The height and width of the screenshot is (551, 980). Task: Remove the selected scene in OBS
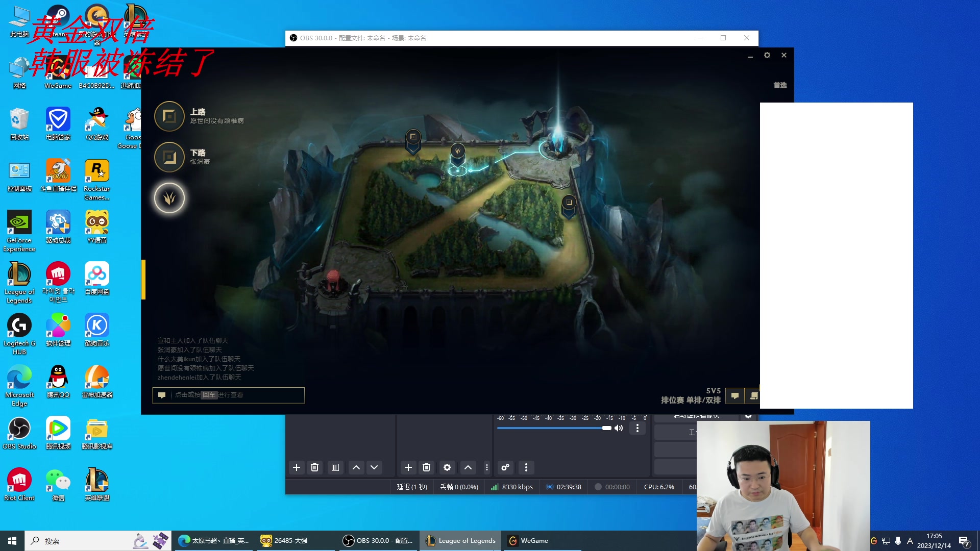[x=315, y=467]
